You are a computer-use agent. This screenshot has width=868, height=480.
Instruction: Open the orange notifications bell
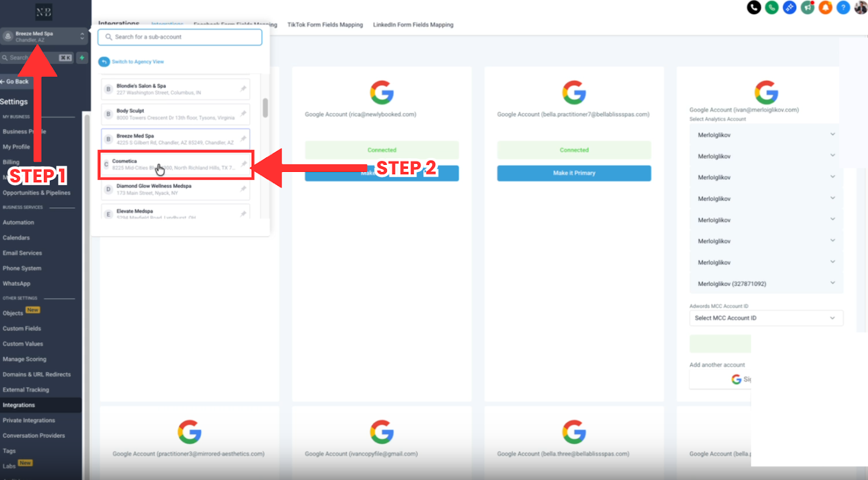tap(826, 8)
